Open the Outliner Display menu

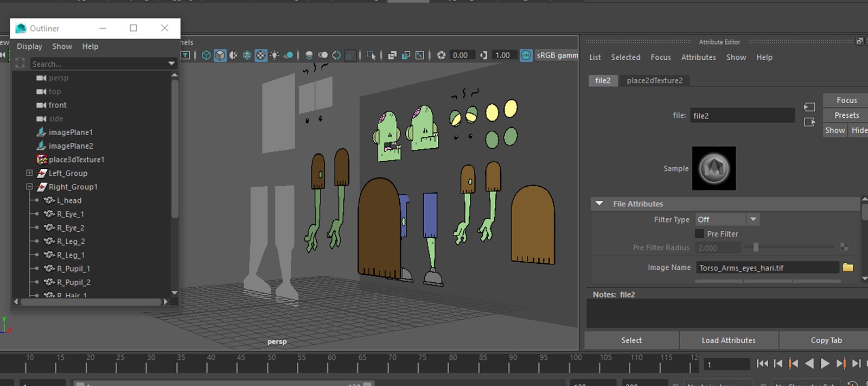(x=29, y=47)
